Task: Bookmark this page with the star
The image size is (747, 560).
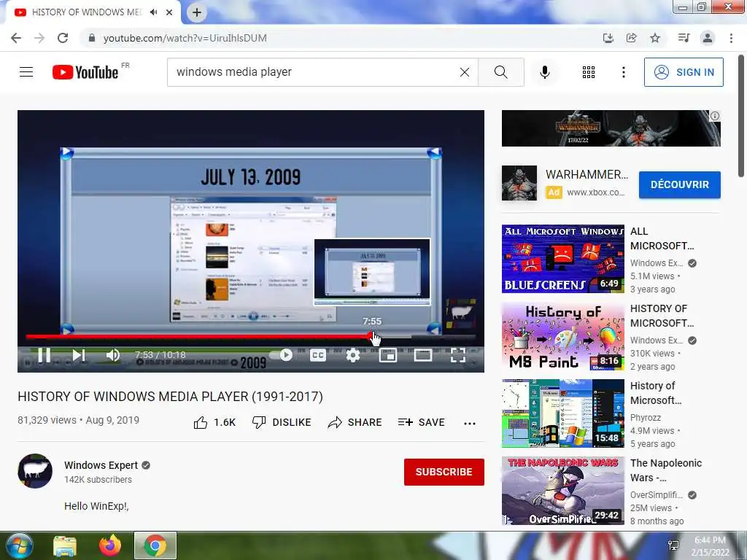Action: coord(655,38)
